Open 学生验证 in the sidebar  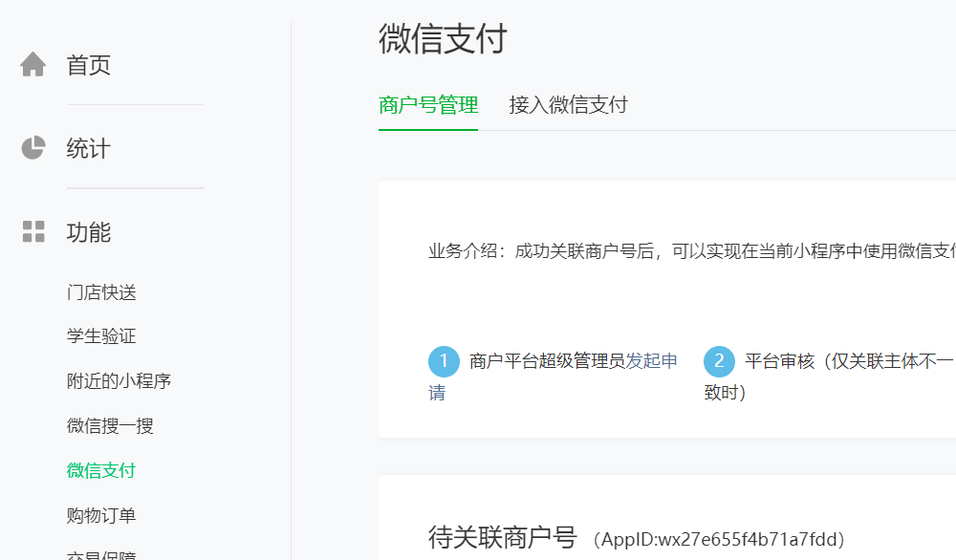101,336
